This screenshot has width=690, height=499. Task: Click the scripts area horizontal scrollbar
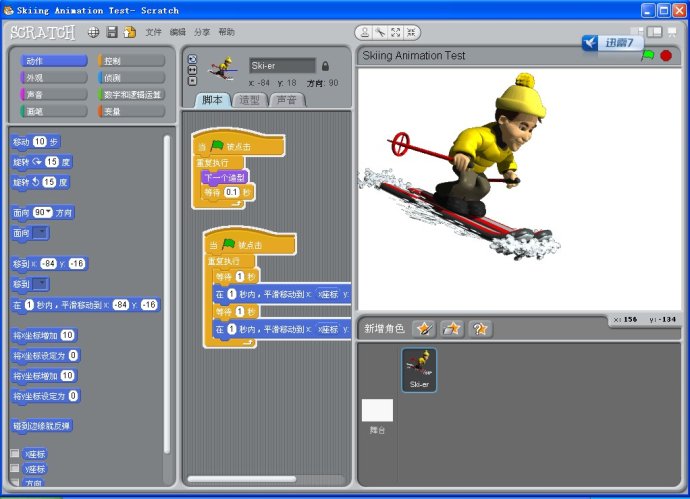[242, 479]
